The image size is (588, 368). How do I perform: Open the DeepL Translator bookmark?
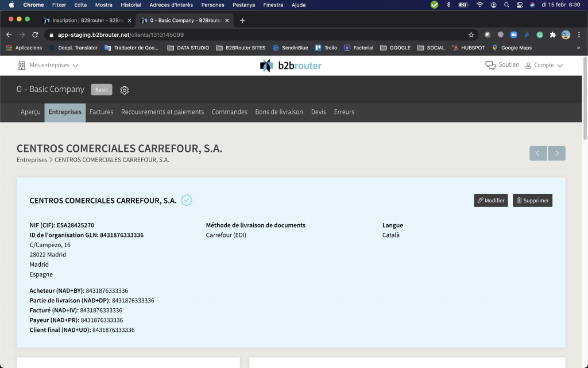[73, 48]
